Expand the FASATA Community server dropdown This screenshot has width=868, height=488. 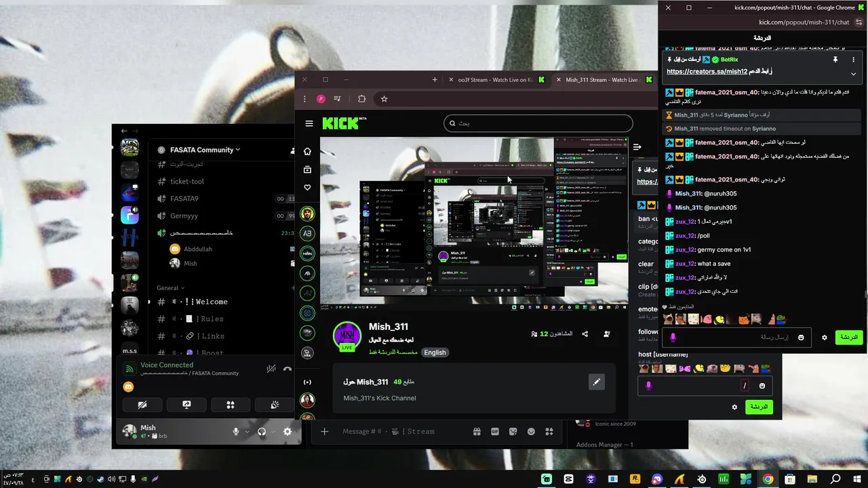point(205,150)
